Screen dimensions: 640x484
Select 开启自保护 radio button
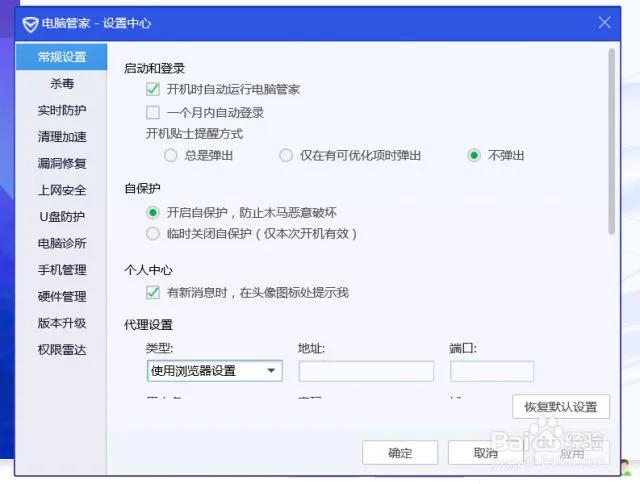click(153, 212)
